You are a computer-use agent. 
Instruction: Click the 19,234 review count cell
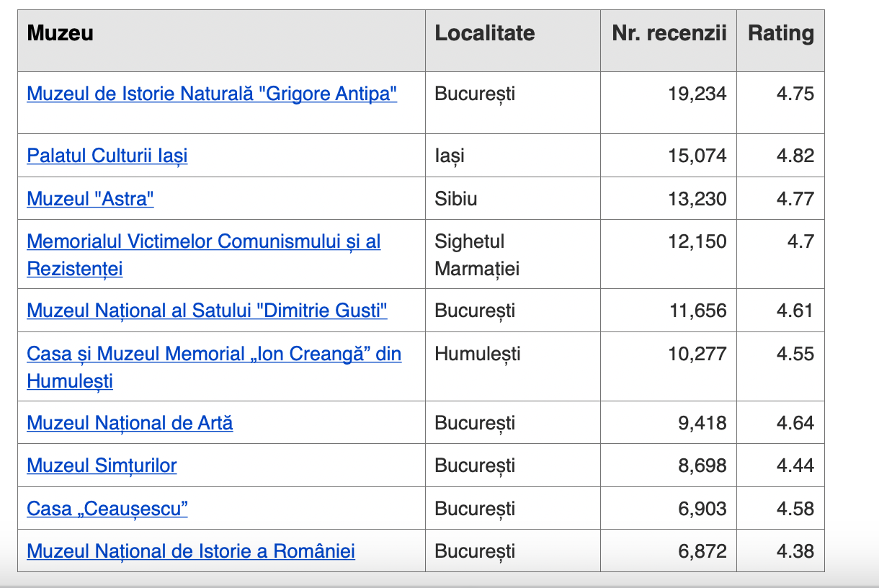click(697, 94)
